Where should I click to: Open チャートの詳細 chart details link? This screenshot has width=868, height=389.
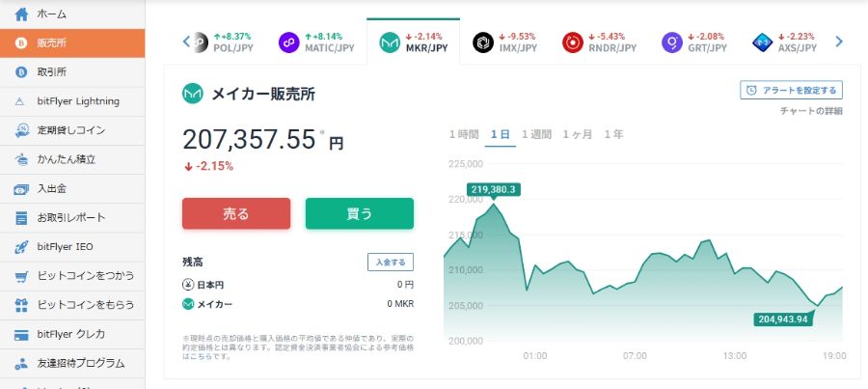pos(811,111)
